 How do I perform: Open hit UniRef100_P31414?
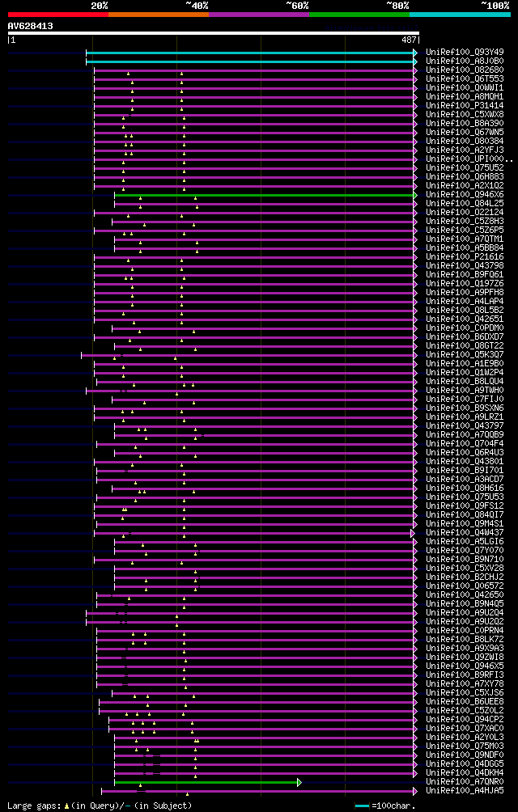coord(465,106)
